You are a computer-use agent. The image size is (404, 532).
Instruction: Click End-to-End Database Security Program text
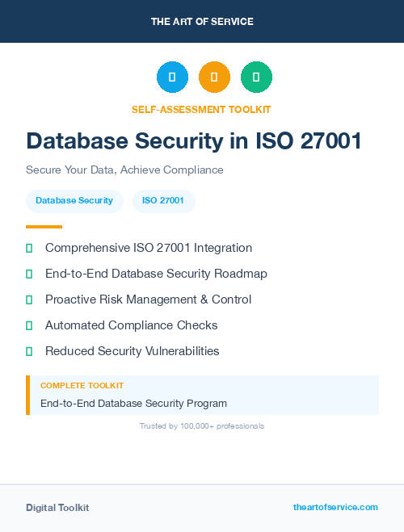coord(134,404)
